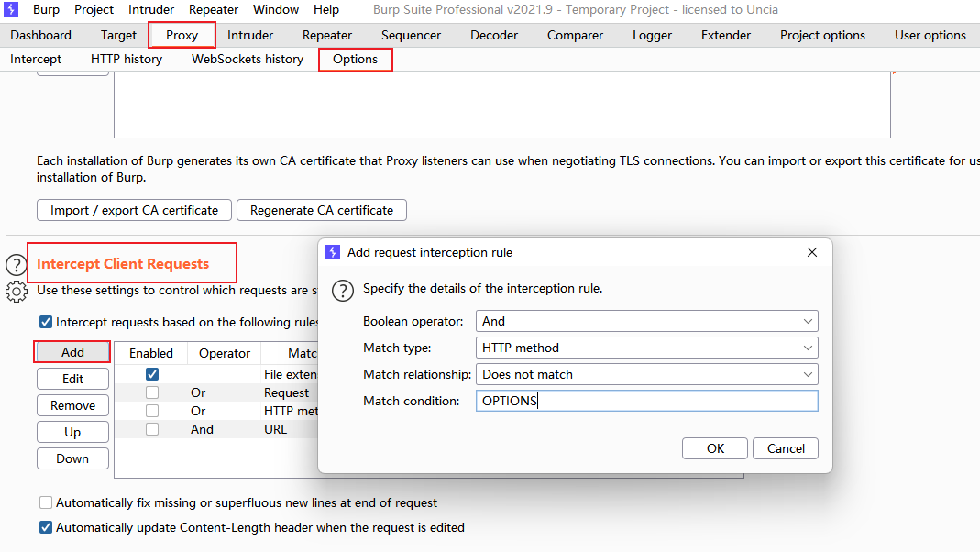980x552 pixels.
Task: Click Regenerate CA certificate button
Action: (x=322, y=210)
